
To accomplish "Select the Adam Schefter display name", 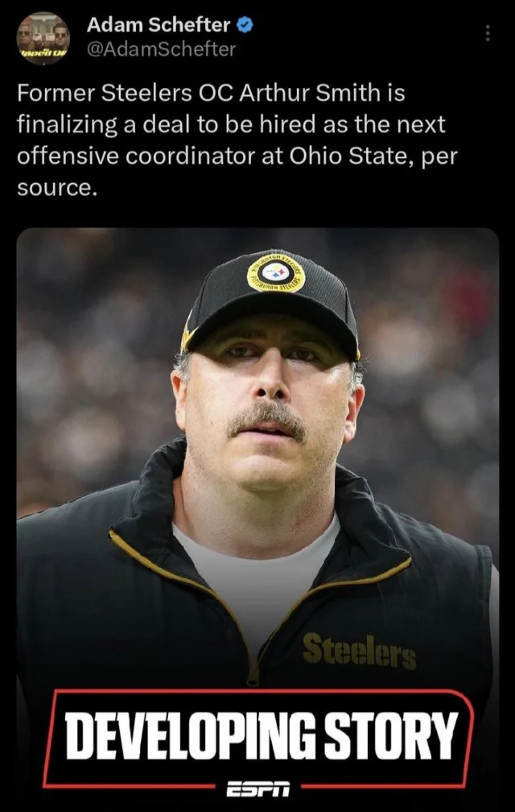I will tap(158, 24).
